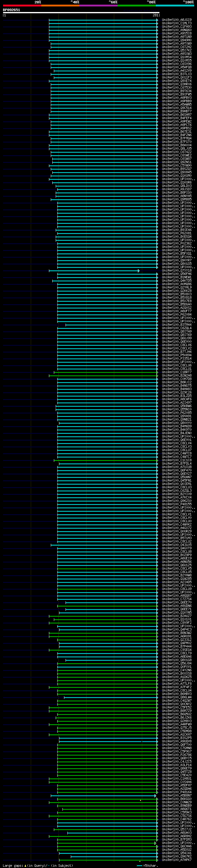
Task: Click the white query sequence bar ending at 281
Action: [x=81, y=13]
